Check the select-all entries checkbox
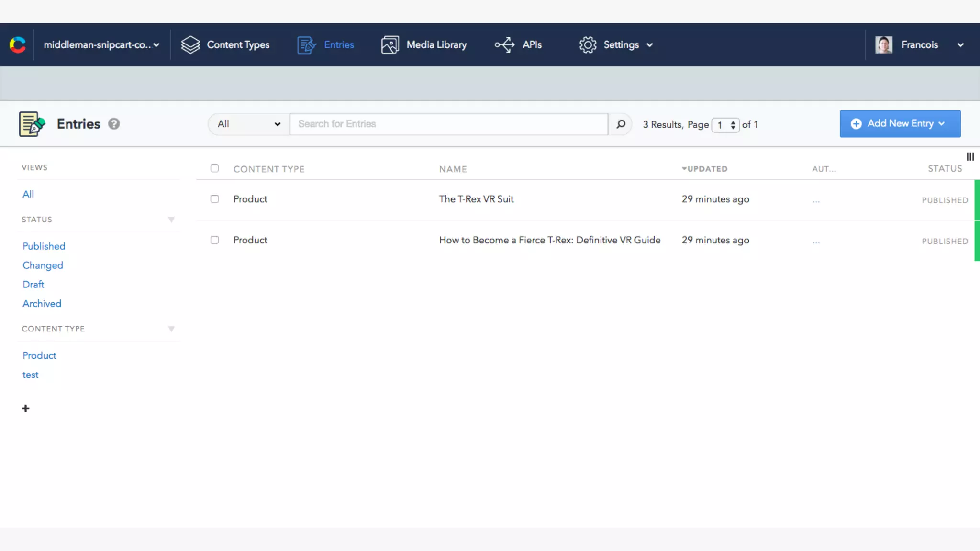This screenshot has width=980, height=551. [x=214, y=168]
